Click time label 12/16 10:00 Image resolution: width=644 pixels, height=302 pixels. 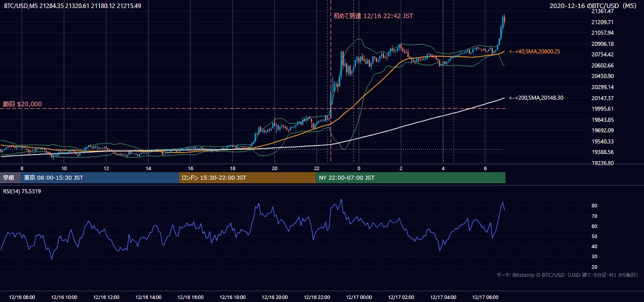tap(64, 297)
